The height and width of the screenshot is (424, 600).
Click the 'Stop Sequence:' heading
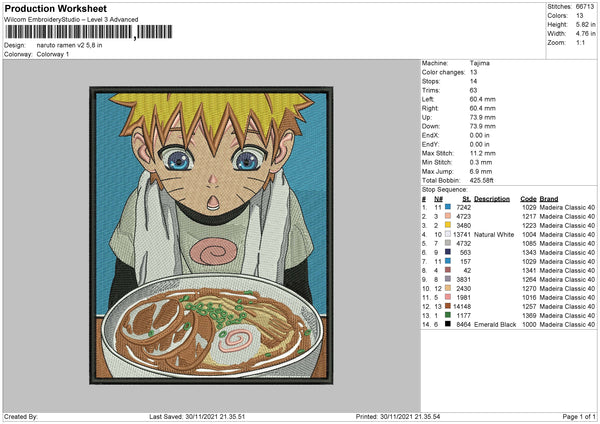444,190
